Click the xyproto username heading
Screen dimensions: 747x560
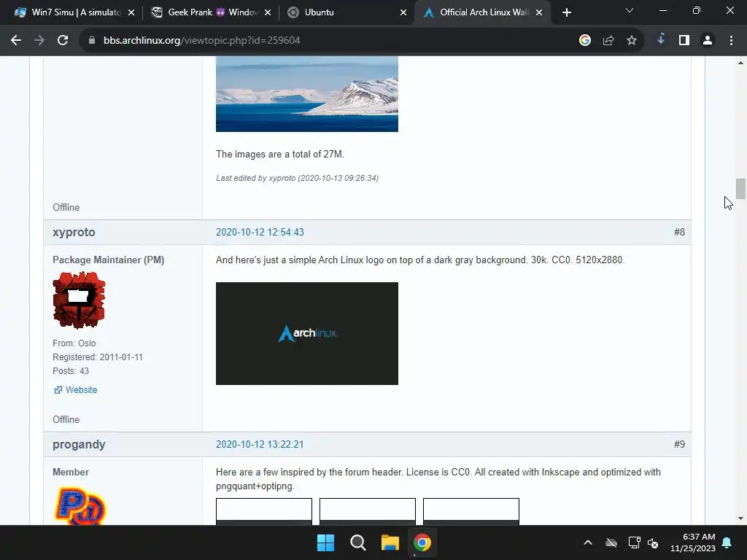point(74,233)
